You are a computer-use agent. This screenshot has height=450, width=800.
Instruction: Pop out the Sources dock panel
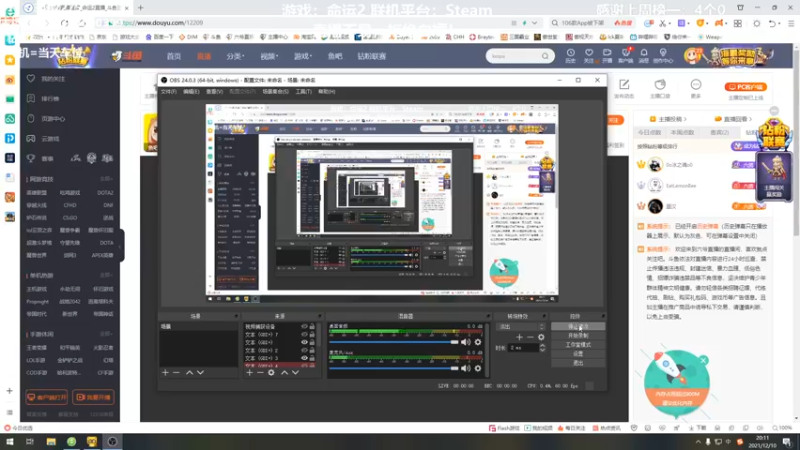click(x=320, y=316)
